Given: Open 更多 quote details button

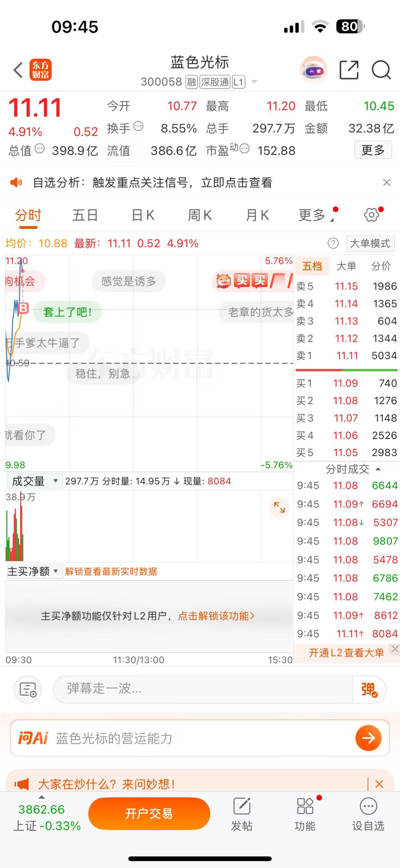Looking at the screenshot, I should 373,150.
